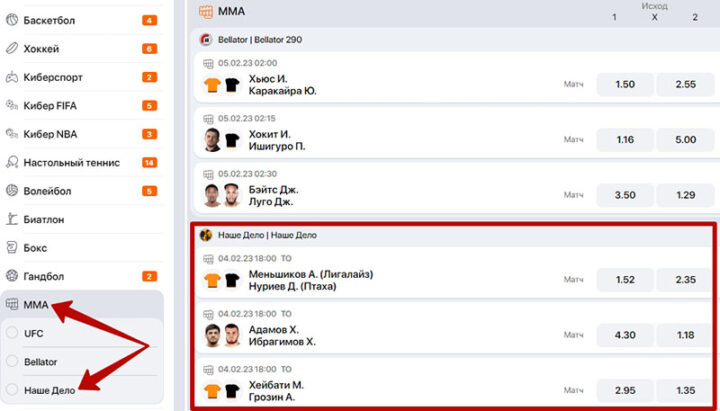
Task: Click the Настольный теннис paddle icon
Action: (12, 162)
